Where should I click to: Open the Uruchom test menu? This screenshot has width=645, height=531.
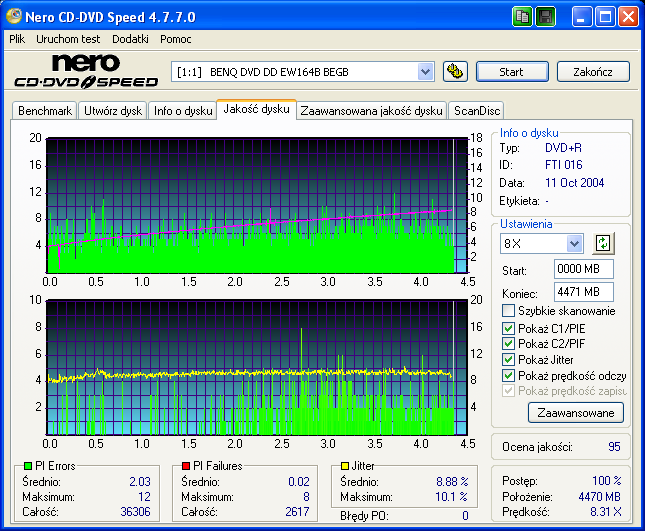click(x=68, y=39)
